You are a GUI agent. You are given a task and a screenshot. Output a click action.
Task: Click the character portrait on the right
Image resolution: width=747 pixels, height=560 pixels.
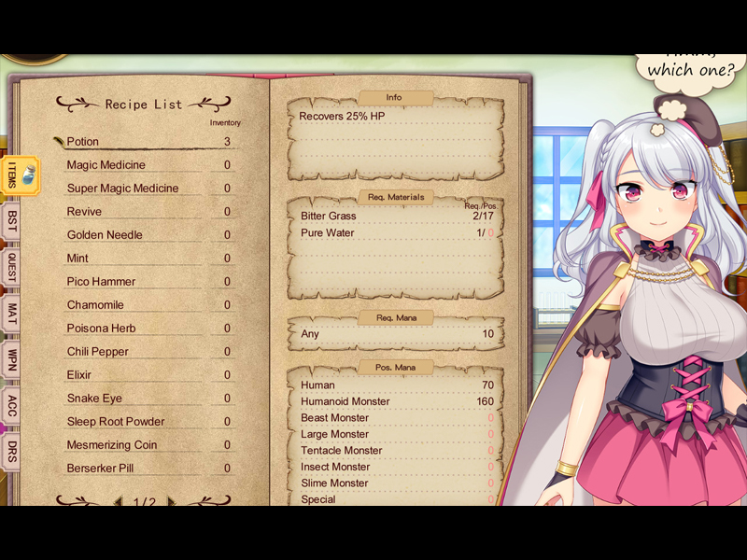point(654,280)
